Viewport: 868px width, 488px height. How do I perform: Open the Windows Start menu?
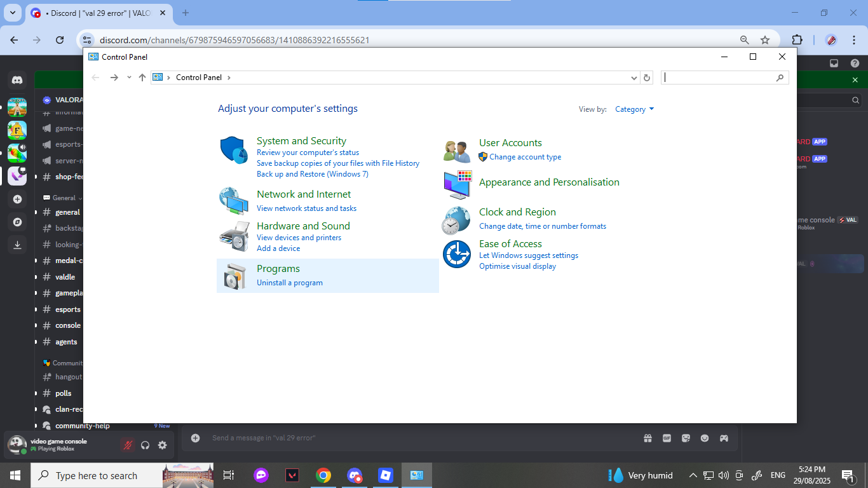coord(15,475)
